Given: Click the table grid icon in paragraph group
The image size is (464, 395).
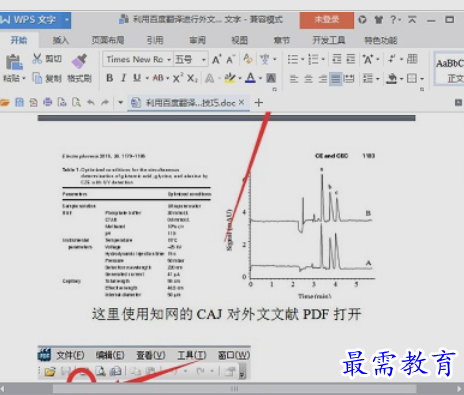Looking at the screenshot, I should (412, 59).
